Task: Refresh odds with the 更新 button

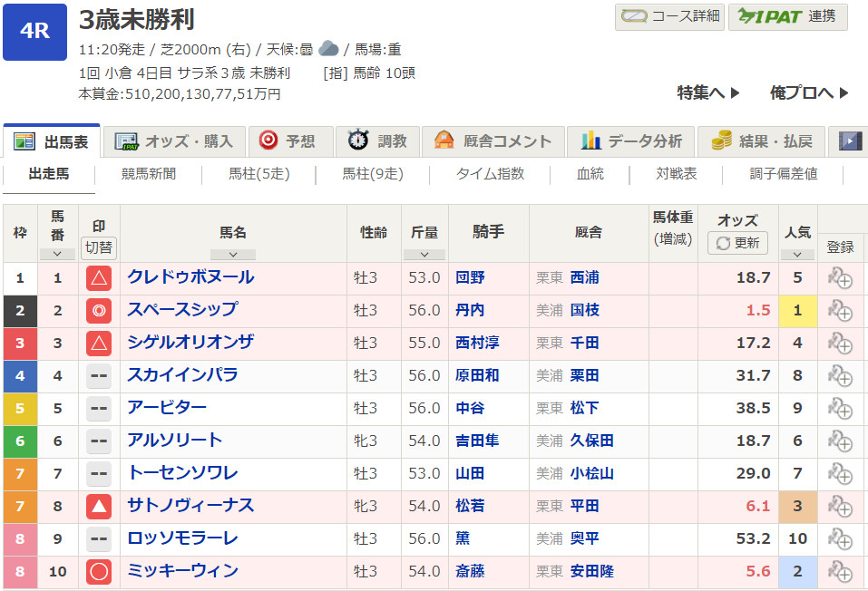Action: 738,243
